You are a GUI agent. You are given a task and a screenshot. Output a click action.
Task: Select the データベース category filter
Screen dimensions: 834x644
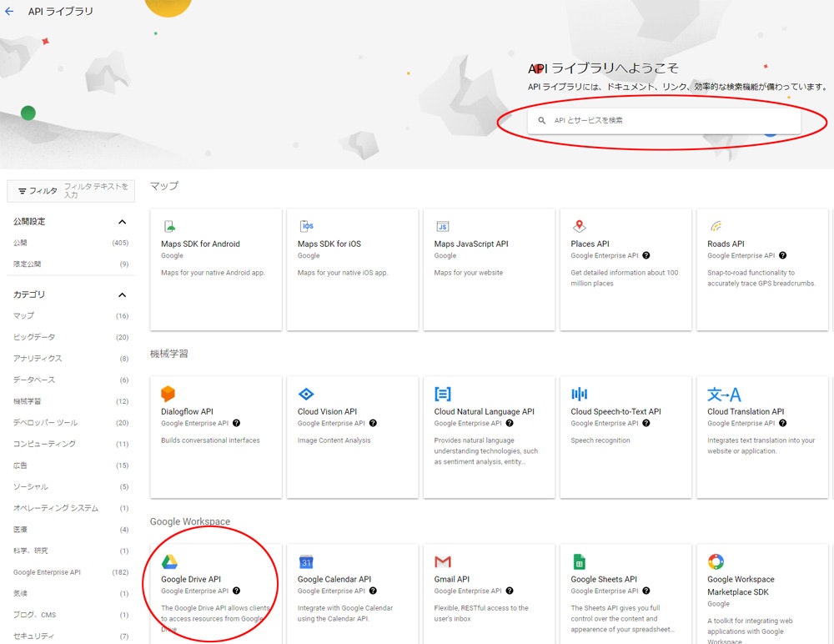click(71, 380)
